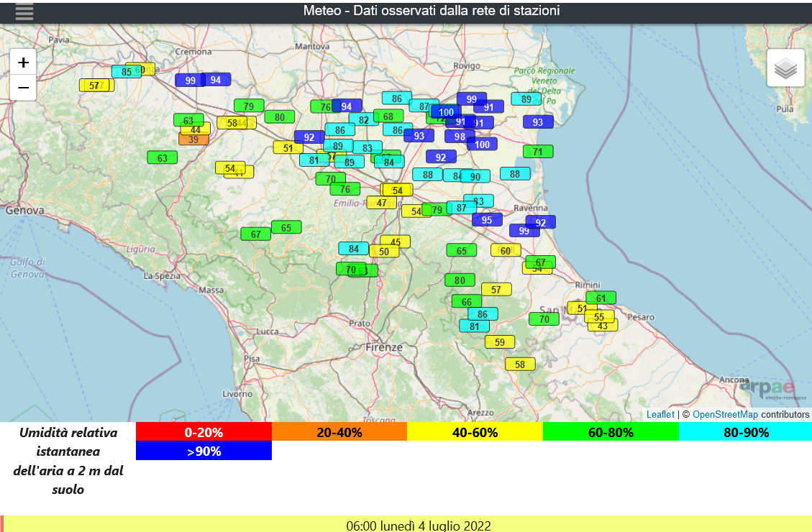The height and width of the screenshot is (532, 812).
Task: Click the green station marker 80 above 66
Action: click(x=460, y=280)
